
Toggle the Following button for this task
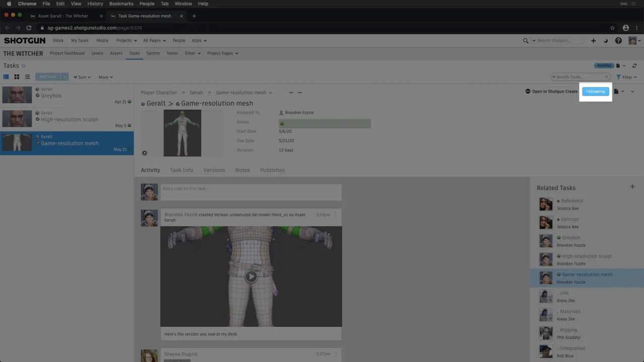595,92
